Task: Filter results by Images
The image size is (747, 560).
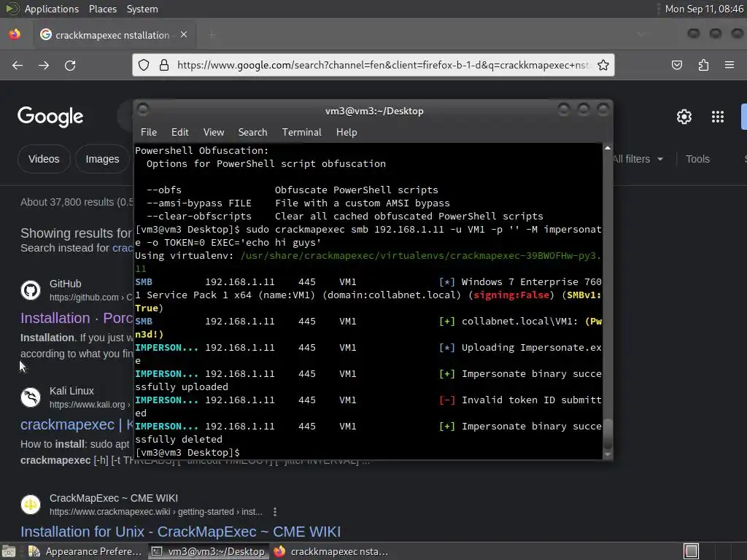Action: click(x=102, y=159)
